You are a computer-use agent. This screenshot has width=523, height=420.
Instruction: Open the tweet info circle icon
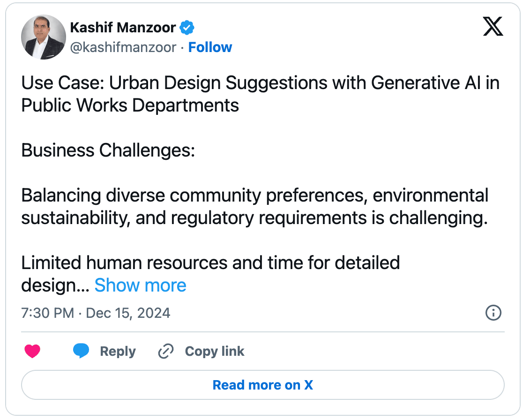[x=493, y=313]
